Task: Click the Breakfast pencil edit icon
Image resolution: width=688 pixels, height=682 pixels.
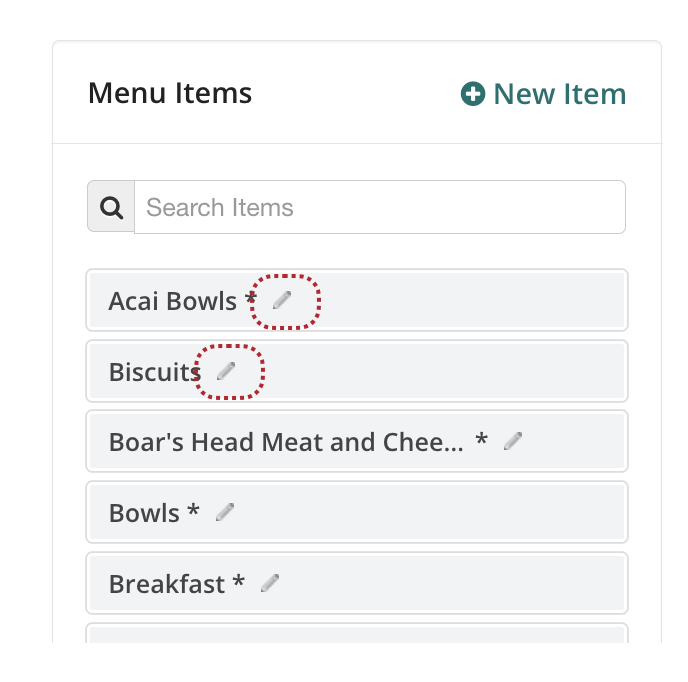Action: (x=270, y=582)
